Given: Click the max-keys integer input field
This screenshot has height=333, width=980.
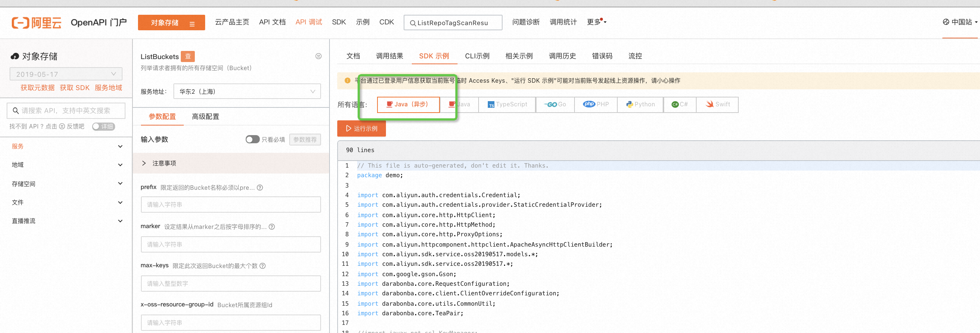Looking at the screenshot, I should pyautogui.click(x=231, y=284).
